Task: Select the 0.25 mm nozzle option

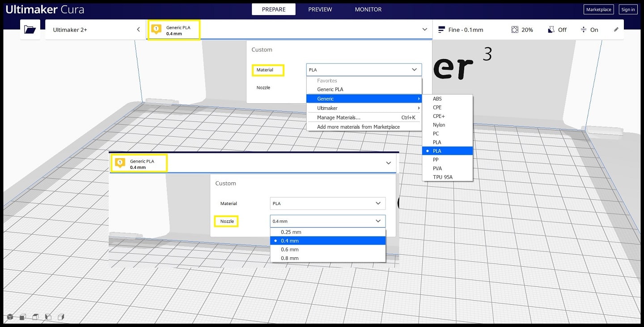Action: coord(328,232)
